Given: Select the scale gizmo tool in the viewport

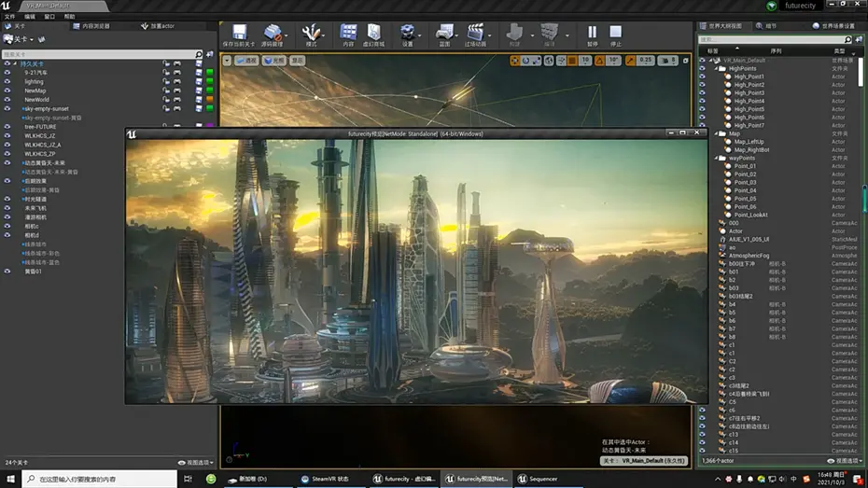Looking at the screenshot, I should point(536,61).
